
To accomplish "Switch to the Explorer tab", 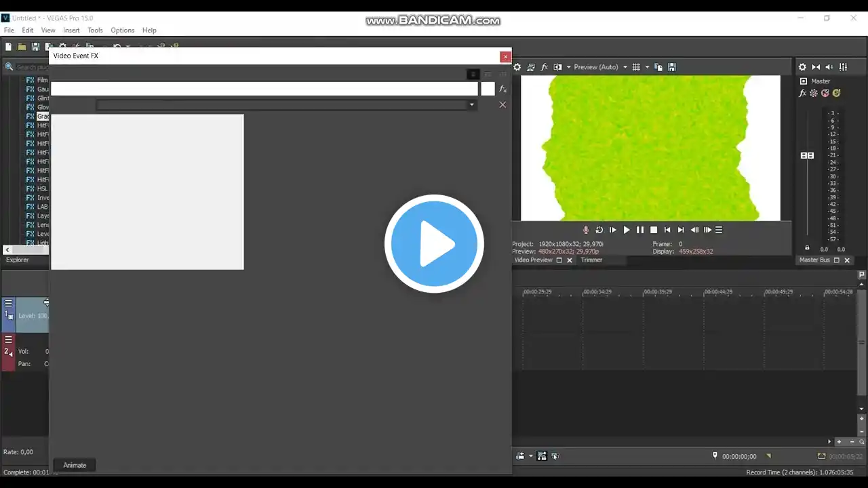I will click(x=18, y=260).
